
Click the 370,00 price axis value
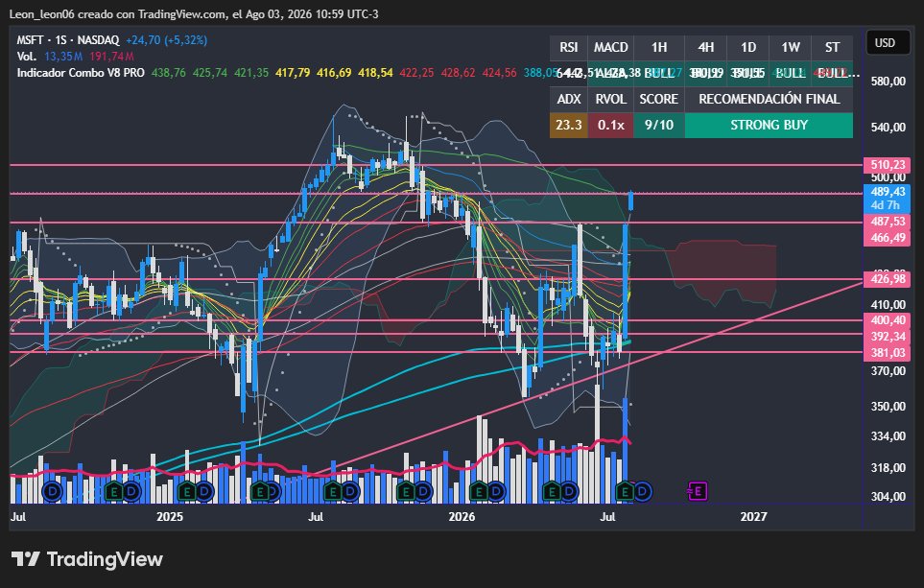tap(888, 371)
